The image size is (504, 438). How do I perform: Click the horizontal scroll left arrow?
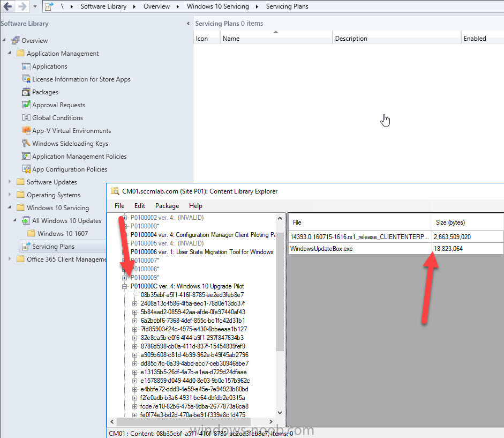(x=112, y=421)
